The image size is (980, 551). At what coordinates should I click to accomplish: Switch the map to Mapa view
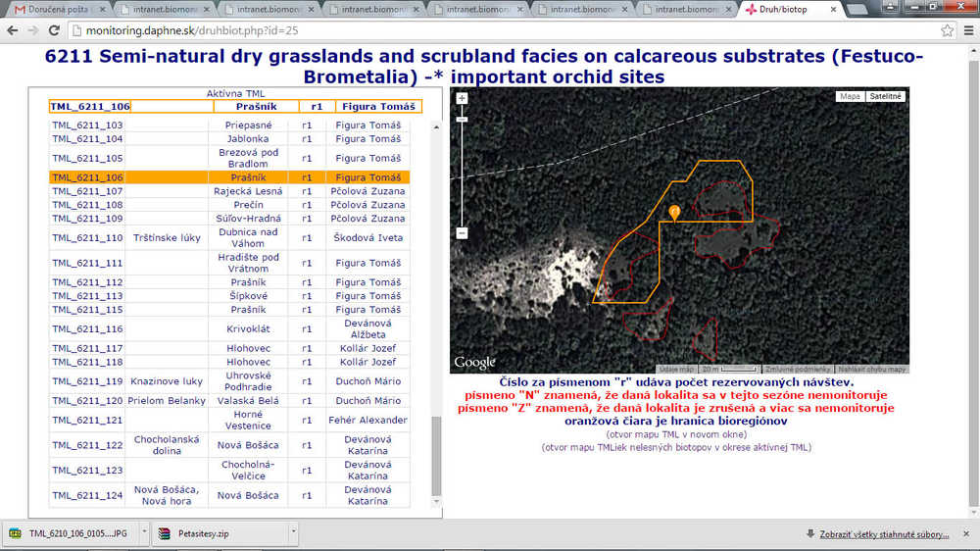(x=850, y=96)
